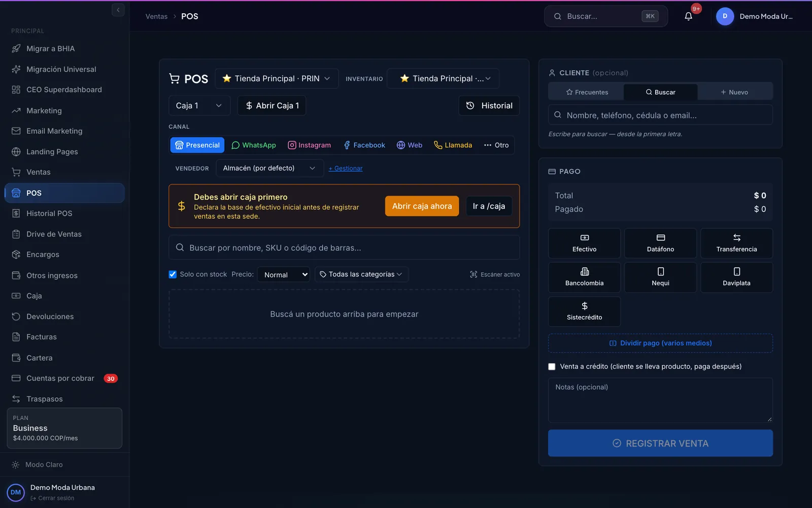Screen dimensions: 812x508
Task: Toggle the Escáner activo indicator
Action: click(x=495, y=274)
